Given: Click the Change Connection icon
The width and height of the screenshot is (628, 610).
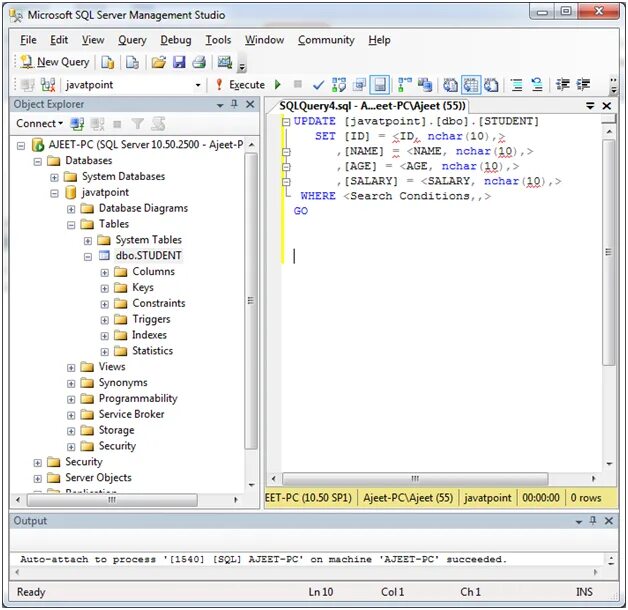Looking at the screenshot, I should [x=48, y=85].
